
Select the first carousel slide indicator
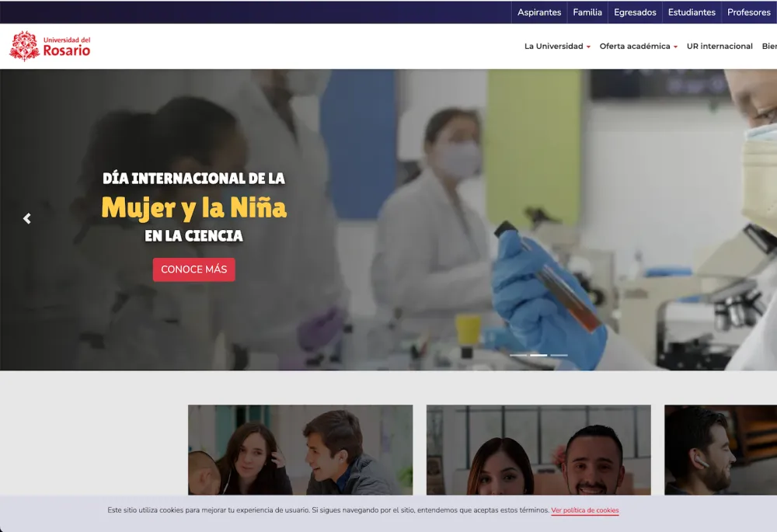(x=518, y=355)
